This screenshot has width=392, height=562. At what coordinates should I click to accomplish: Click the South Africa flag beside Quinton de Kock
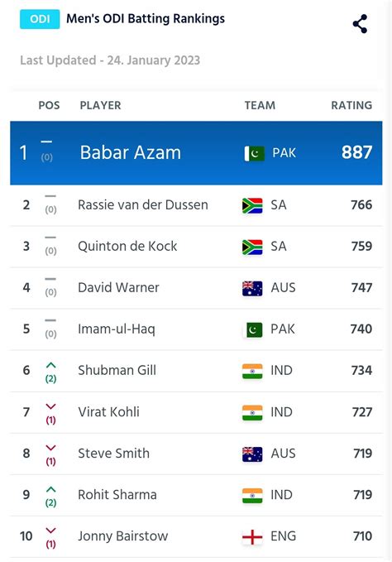click(x=252, y=247)
